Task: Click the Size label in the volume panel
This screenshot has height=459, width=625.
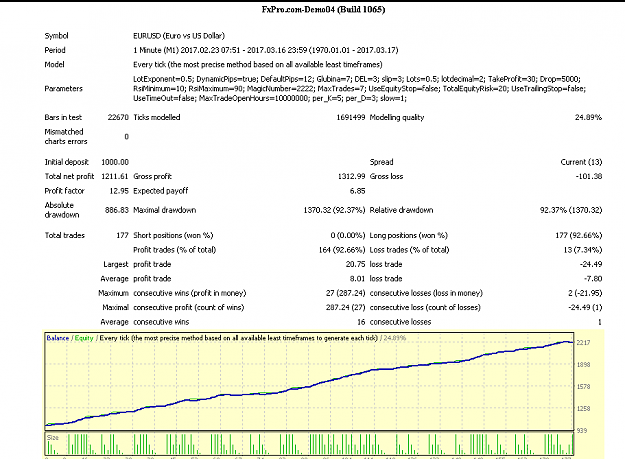Action: point(53,437)
